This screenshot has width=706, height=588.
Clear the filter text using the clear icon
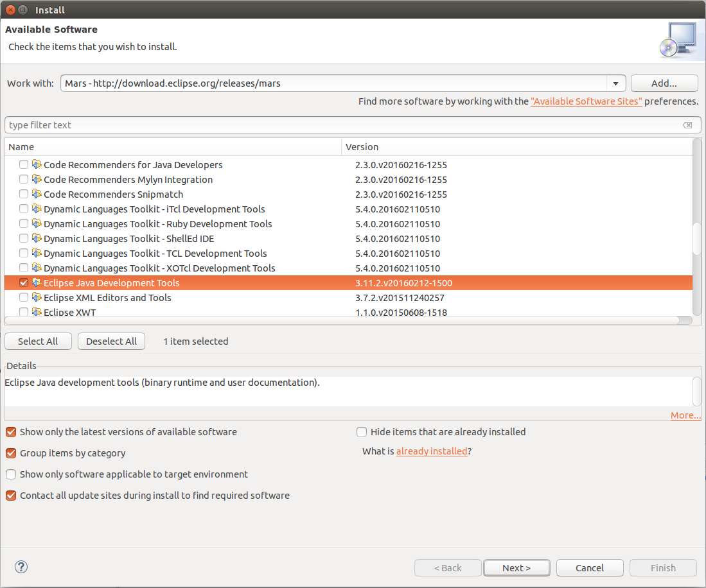[x=688, y=125]
